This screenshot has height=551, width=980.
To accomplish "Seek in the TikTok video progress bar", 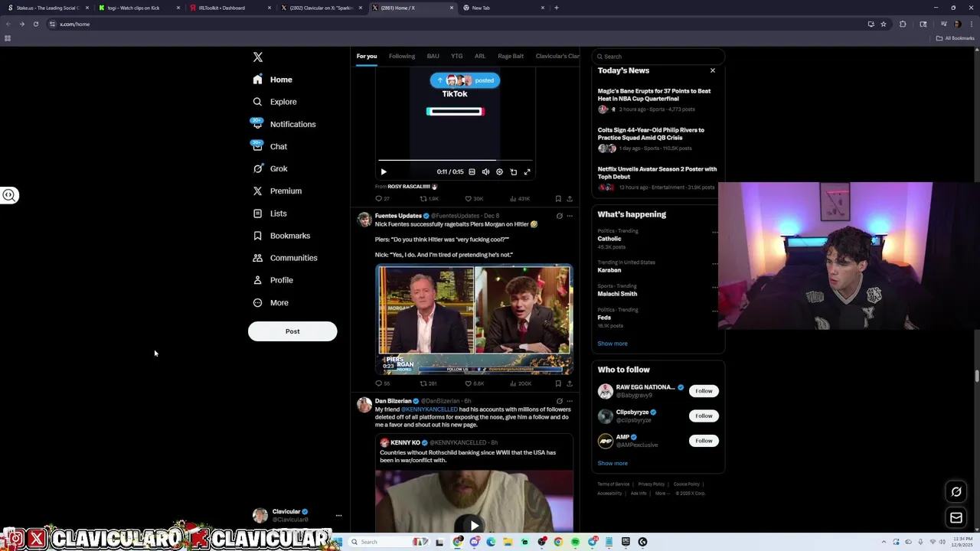I will click(456, 161).
